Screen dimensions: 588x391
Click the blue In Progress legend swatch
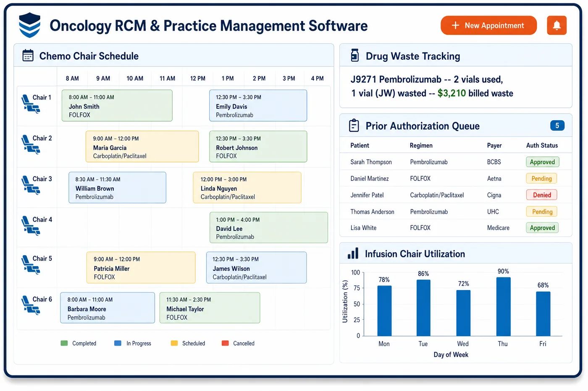118,343
